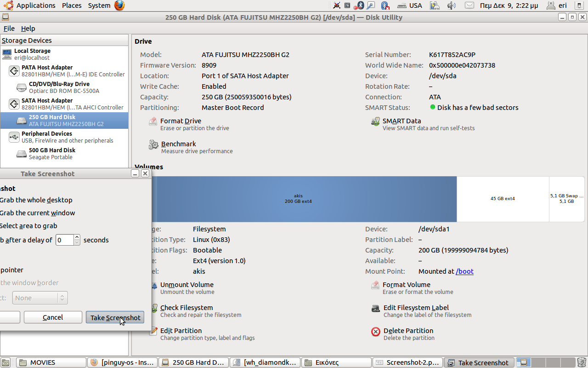
Task: Open the eri user menu
Action: click(557, 6)
